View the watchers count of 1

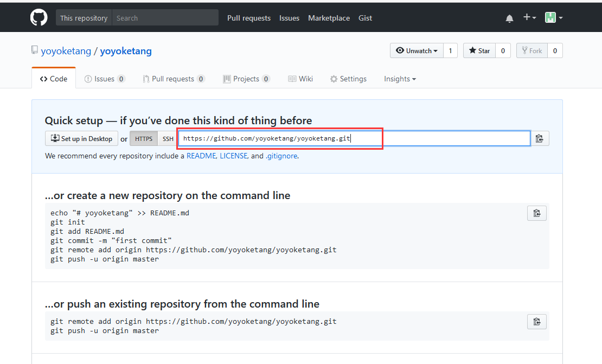(450, 50)
